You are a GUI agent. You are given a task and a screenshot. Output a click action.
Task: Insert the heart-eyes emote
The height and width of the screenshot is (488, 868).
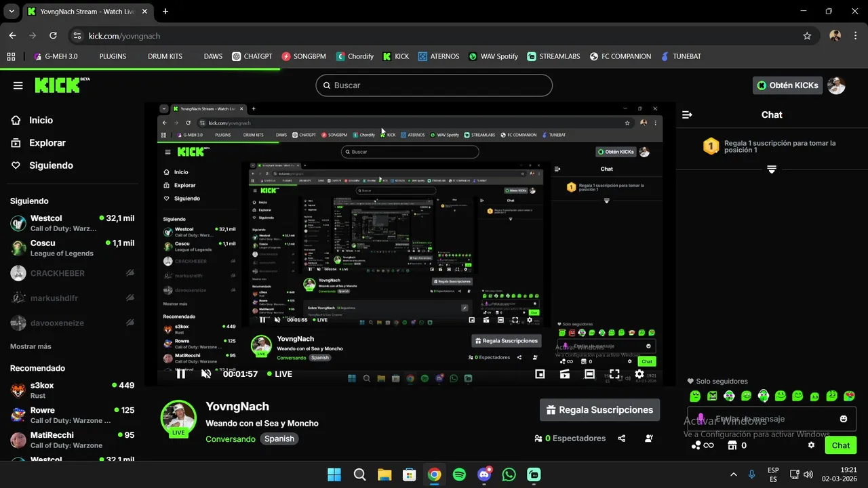pos(849,396)
